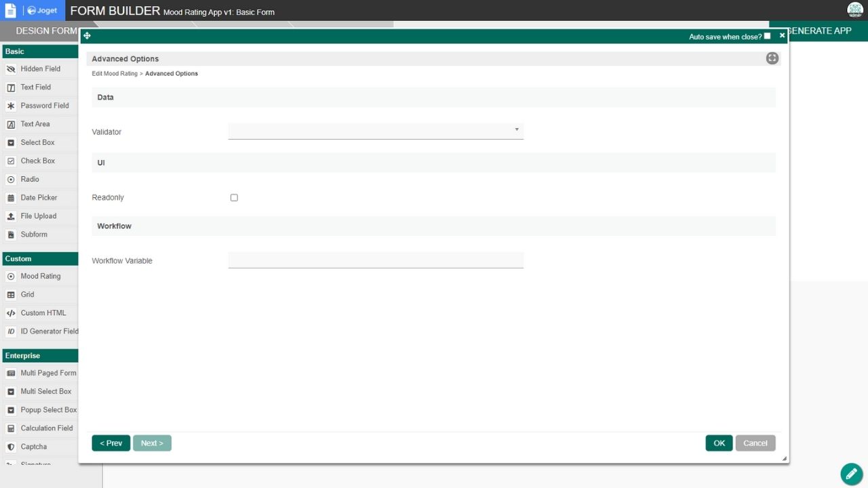Click the green pencil edit button
Viewport: 868px width, 488px height.
[851, 474]
